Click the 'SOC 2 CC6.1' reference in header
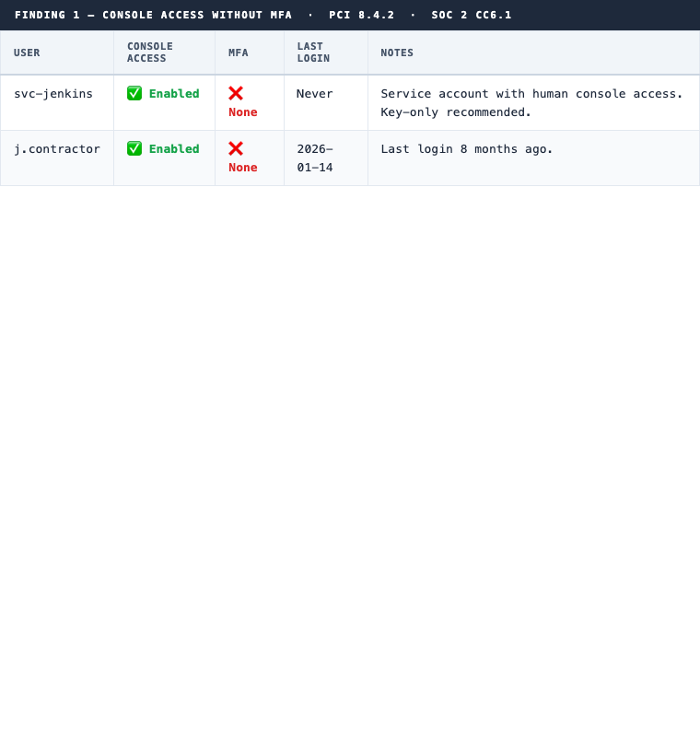The width and height of the screenshot is (700, 737). pyautogui.click(x=472, y=15)
